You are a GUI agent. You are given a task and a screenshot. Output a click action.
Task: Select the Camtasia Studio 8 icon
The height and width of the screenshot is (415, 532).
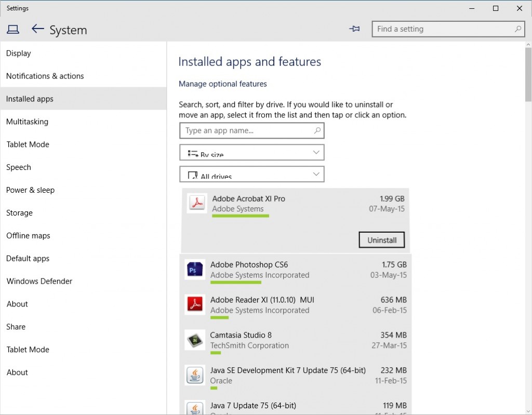click(x=195, y=340)
